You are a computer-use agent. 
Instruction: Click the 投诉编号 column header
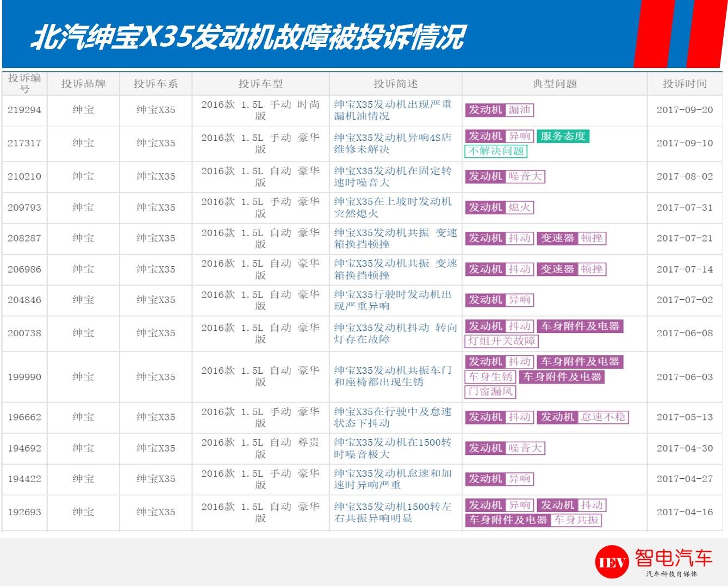pos(24,83)
